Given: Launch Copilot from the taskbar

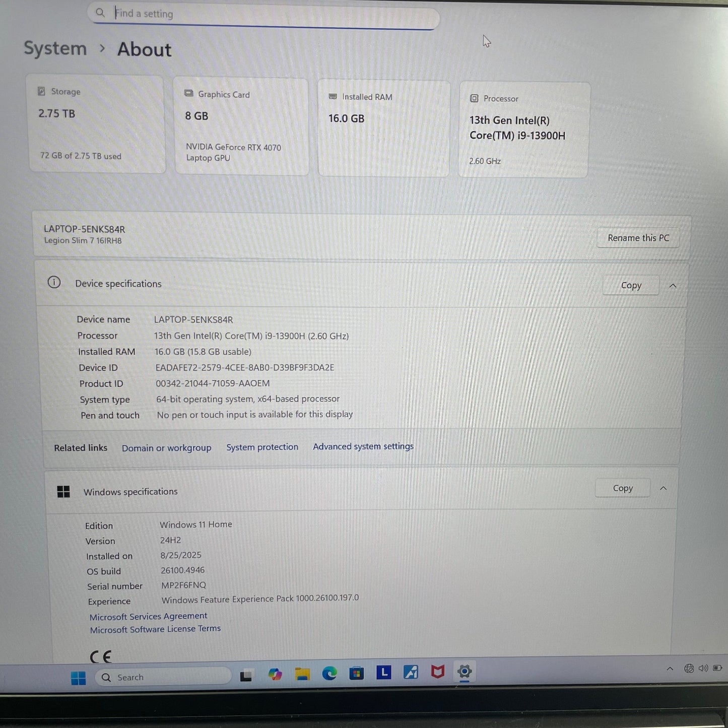Looking at the screenshot, I should [275, 674].
